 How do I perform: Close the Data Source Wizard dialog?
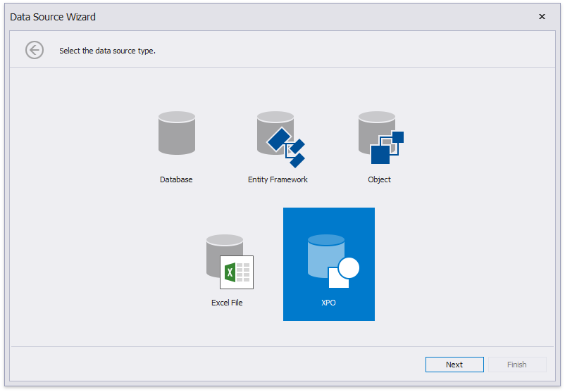pos(542,17)
